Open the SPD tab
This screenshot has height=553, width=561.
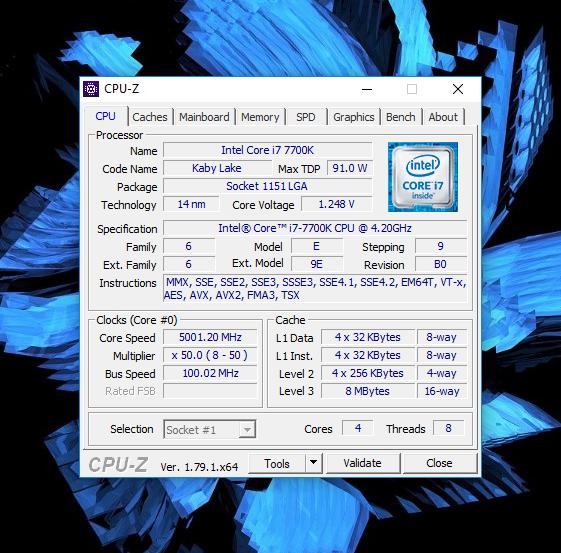[306, 117]
